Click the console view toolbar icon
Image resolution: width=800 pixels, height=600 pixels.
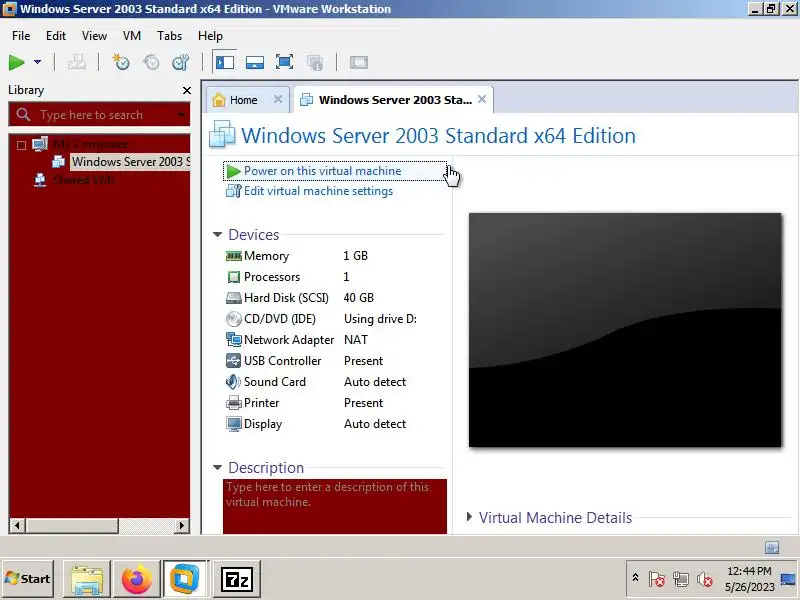[x=359, y=62]
